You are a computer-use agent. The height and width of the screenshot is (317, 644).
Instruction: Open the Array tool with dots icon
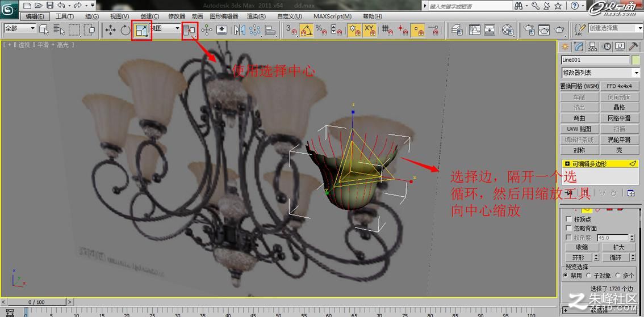[254, 29]
